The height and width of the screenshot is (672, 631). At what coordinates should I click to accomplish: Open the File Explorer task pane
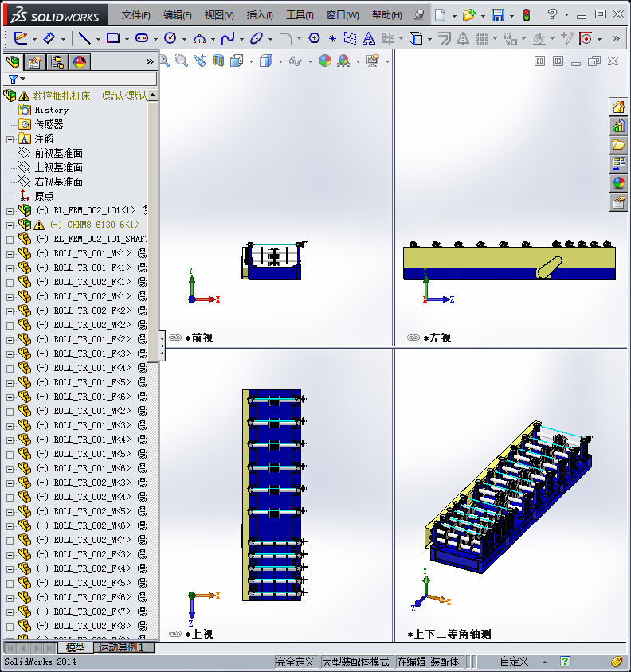[x=618, y=145]
